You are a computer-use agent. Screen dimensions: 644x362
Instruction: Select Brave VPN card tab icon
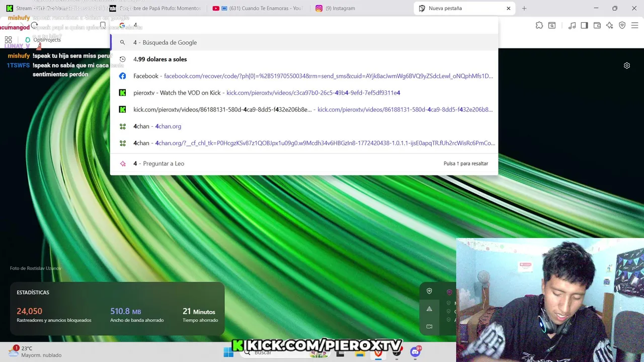click(429, 291)
